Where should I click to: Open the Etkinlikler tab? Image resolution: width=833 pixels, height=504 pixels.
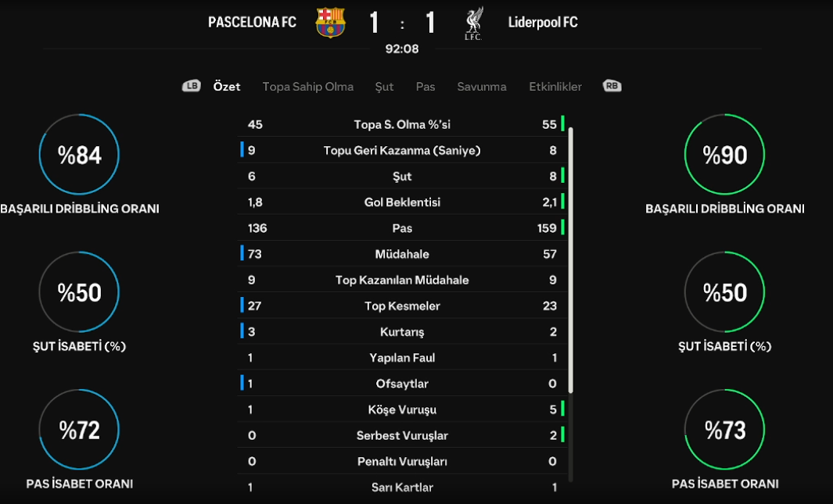tap(555, 87)
